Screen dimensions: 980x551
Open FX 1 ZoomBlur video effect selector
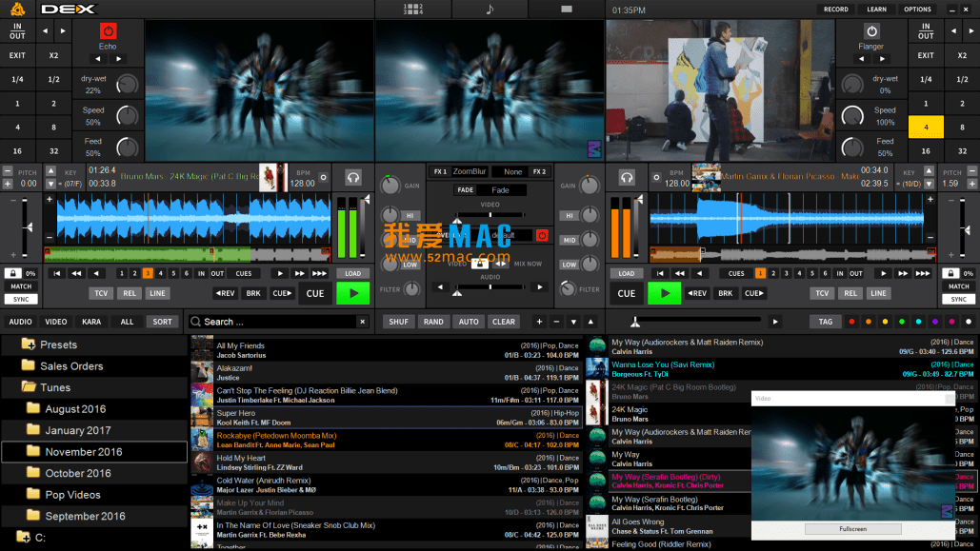point(470,171)
